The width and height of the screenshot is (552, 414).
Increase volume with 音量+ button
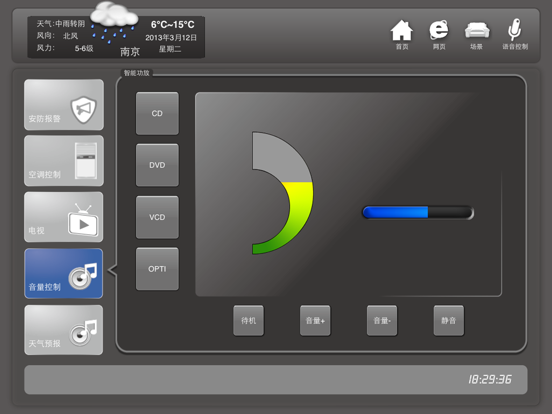point(315,320)
